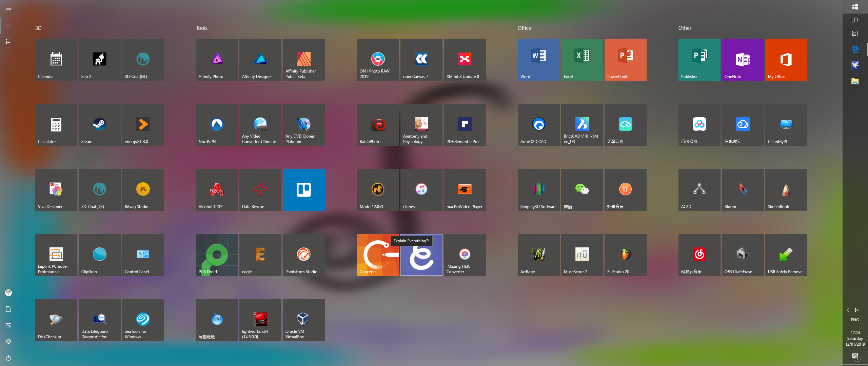Launch OneNote tile
Image resolution: width=868 pixels, height=366 pixels.
coord(743,60)
